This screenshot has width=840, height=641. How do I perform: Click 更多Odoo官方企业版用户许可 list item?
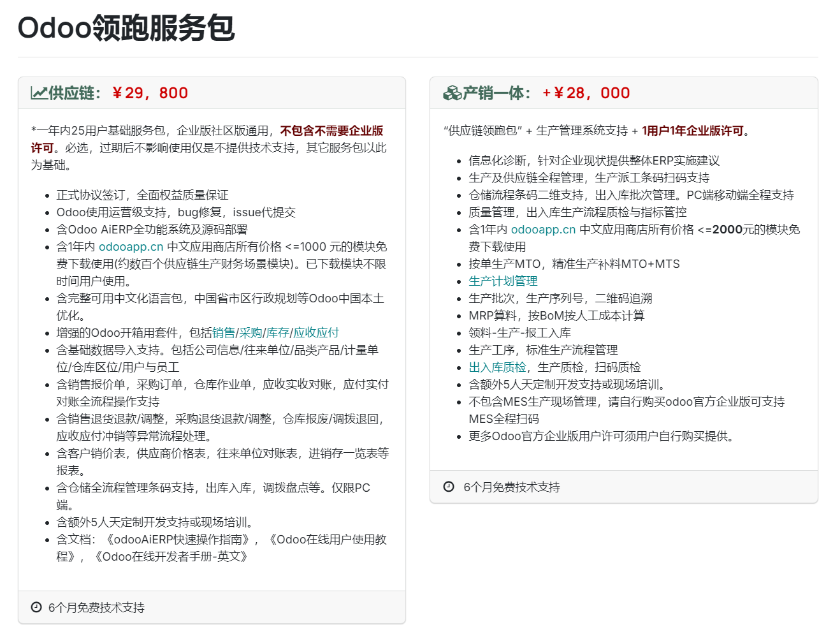[602, 436]
